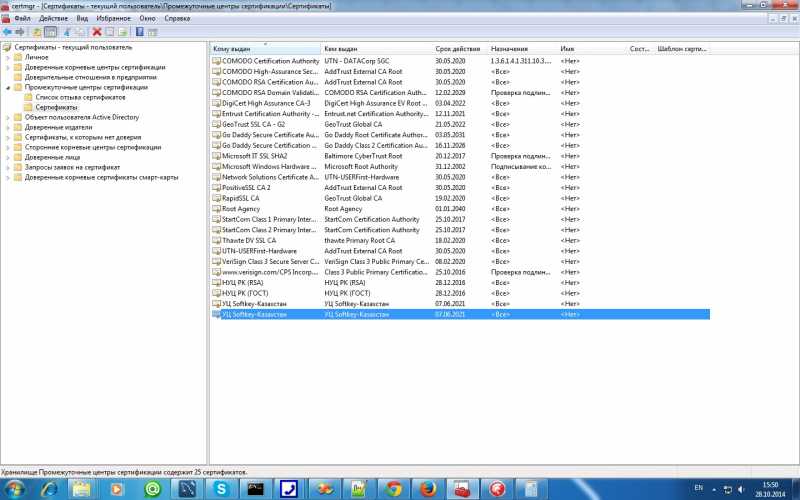Click the Help toolbar icon
The width and height of the screenshot is (800, 500).
click(x=140, y=32)
